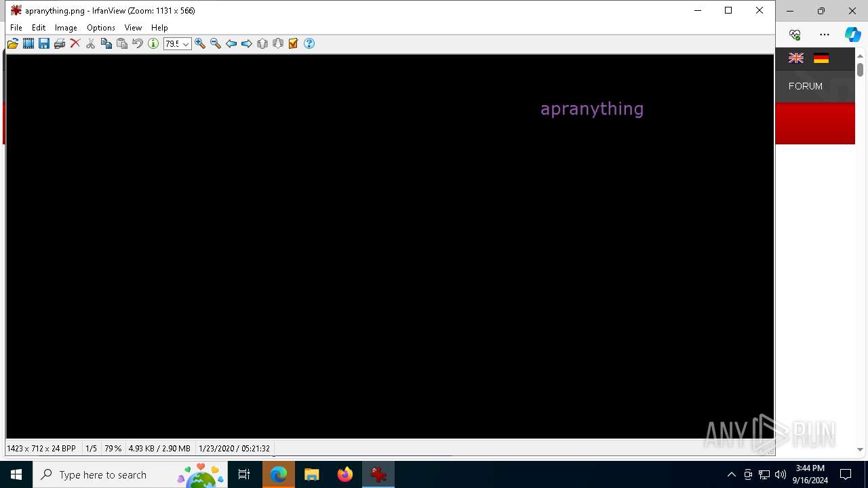
Task: Open the Help menu
Action: pyautogui.click(x=159, y=28)
